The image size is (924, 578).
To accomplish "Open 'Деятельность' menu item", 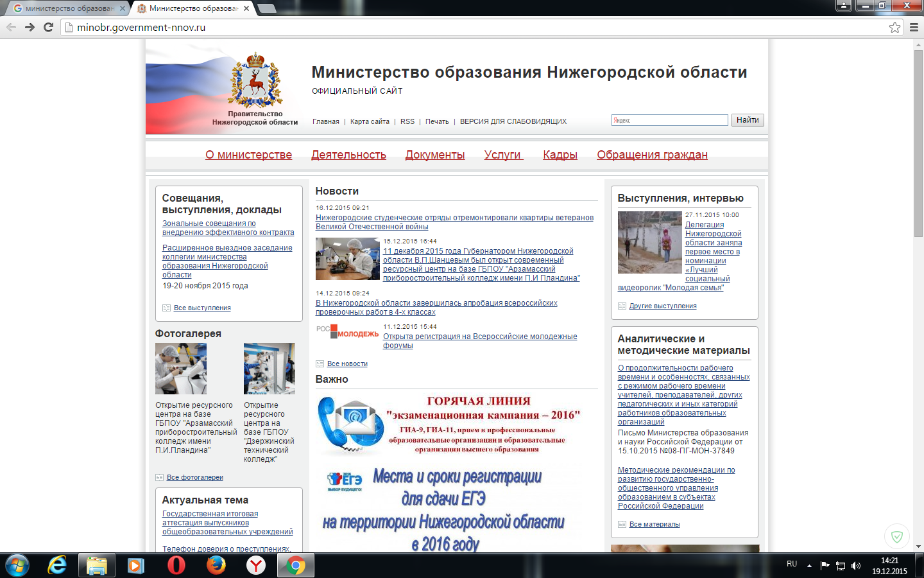I will (x=348, y=155).
